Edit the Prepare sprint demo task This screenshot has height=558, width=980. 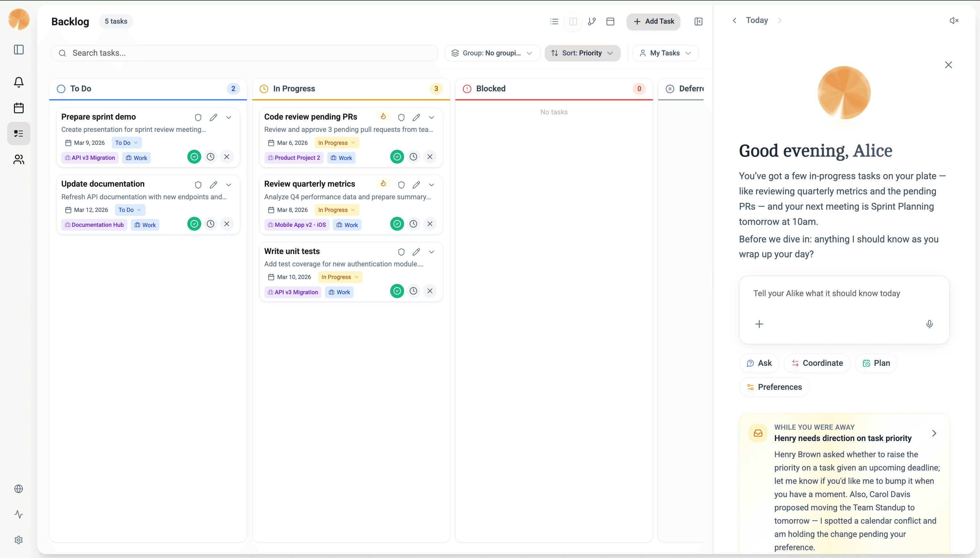coord(214,117)
